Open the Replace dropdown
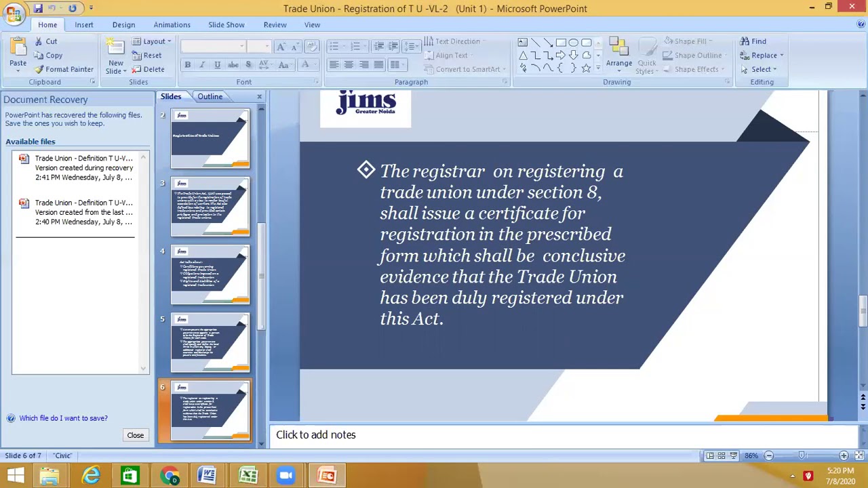868x488 pixels. click(762, 56)
